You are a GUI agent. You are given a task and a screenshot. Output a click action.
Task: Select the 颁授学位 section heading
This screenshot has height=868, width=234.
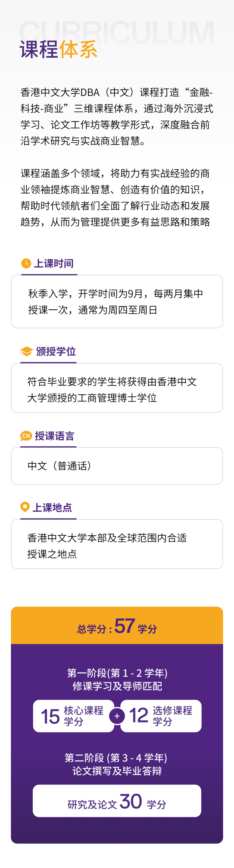[x=56, y=351]
